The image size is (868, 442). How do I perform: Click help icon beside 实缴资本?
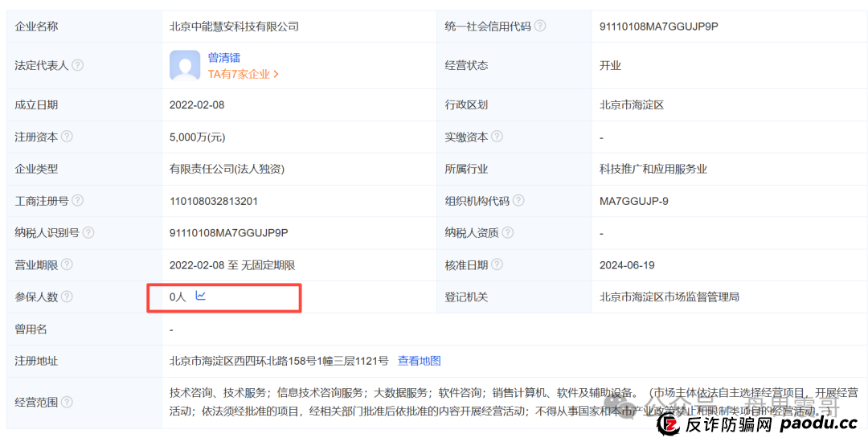click(x=497, y=137)
